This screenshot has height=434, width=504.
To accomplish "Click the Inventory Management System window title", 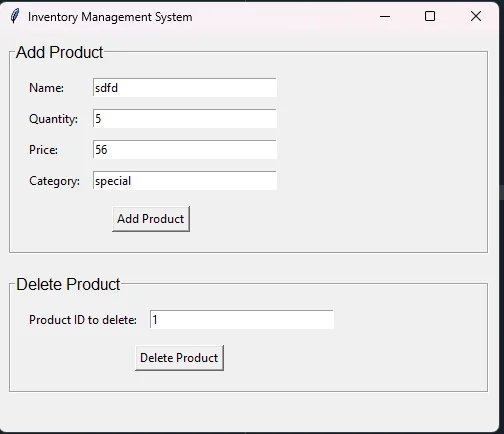I will point(110,17).
